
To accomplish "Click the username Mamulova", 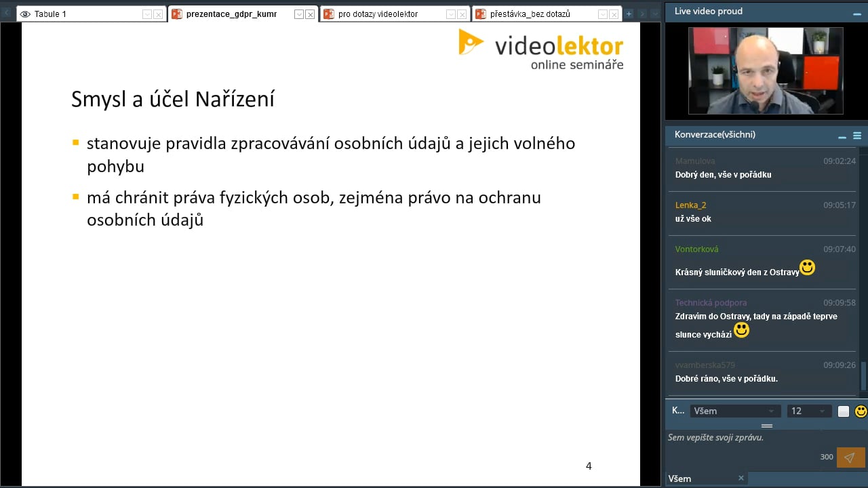I will (695, 161).
